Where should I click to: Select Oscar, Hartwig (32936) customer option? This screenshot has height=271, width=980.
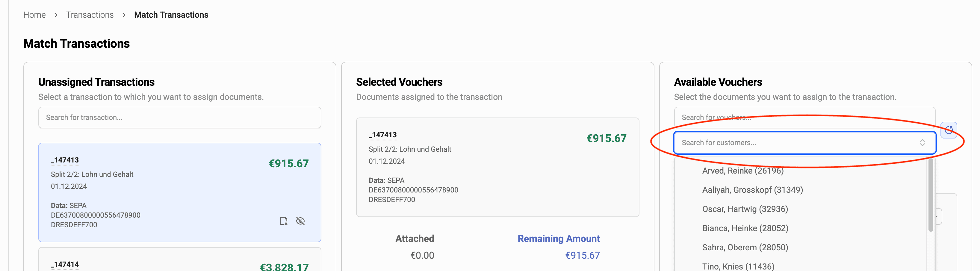pos(745,209)
